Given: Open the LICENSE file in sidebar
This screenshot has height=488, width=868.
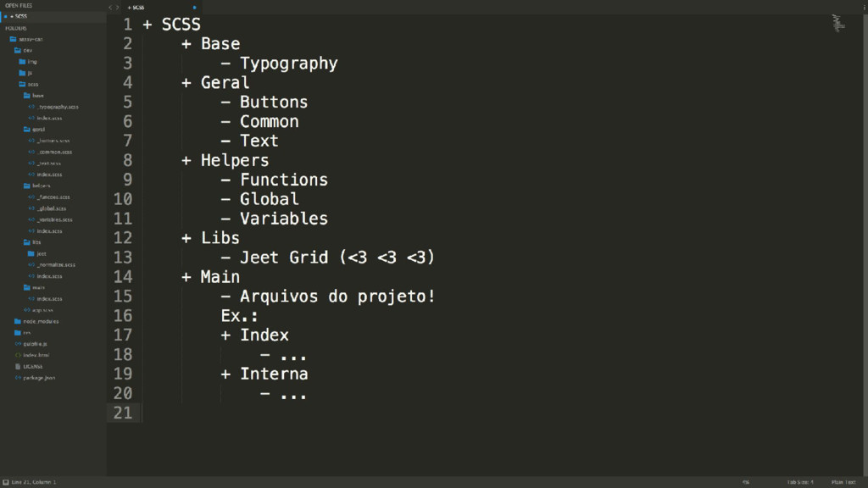Looking at the screenshot, I should (x=33, y=366).
